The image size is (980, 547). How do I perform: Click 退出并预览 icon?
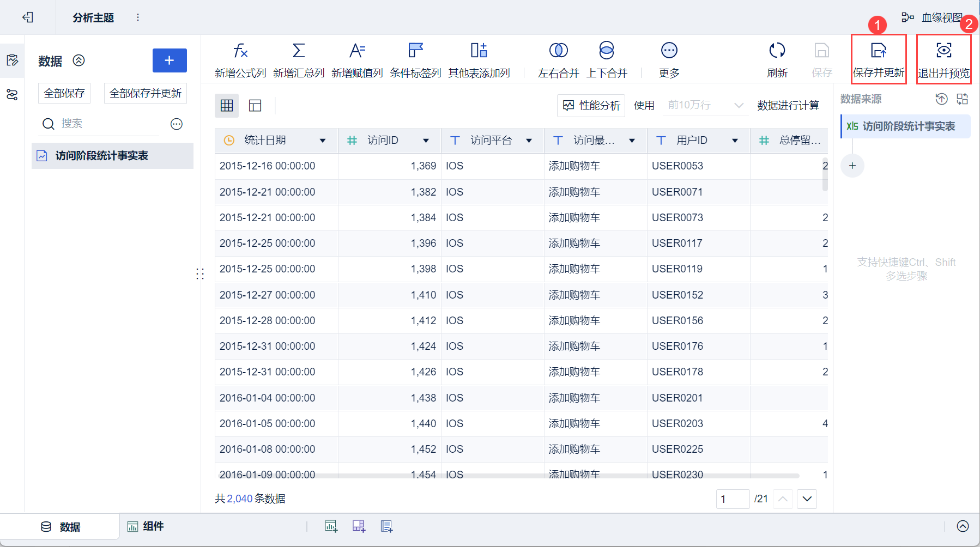point(943,51)
